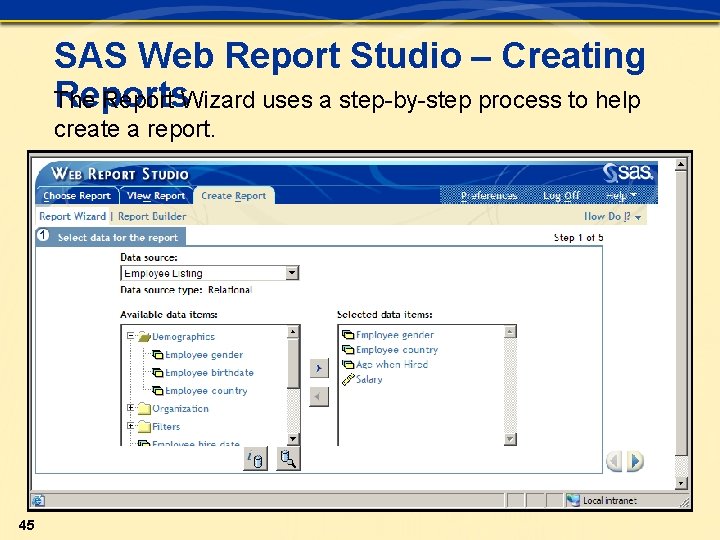Select Employee hire date tree item
720x540 pixels.
(196, 444)
